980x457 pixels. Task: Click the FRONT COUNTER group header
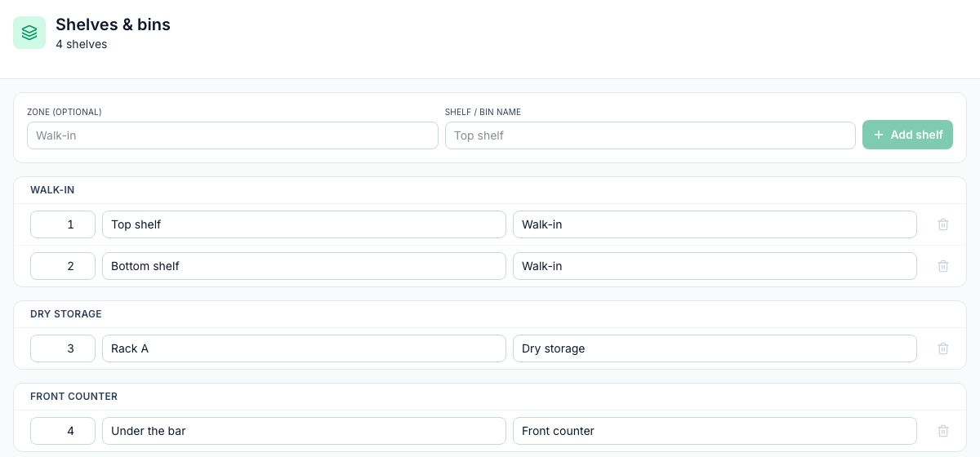74,397
